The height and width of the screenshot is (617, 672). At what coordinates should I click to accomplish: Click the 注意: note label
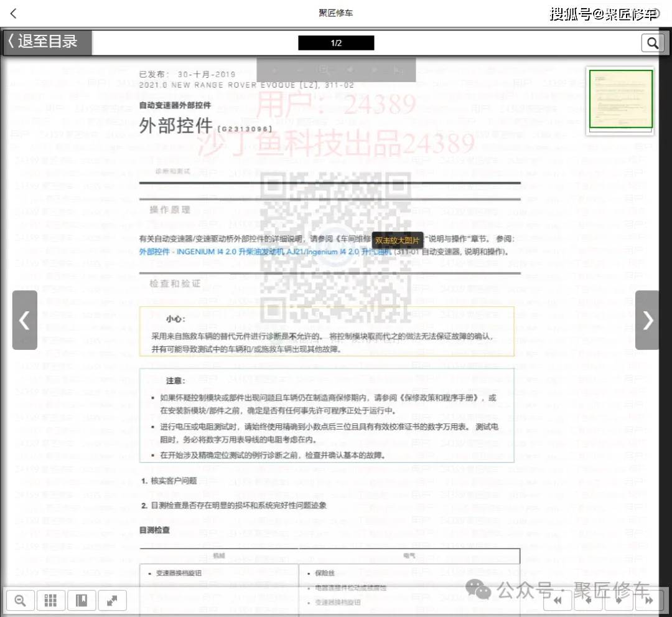point(175,380)
